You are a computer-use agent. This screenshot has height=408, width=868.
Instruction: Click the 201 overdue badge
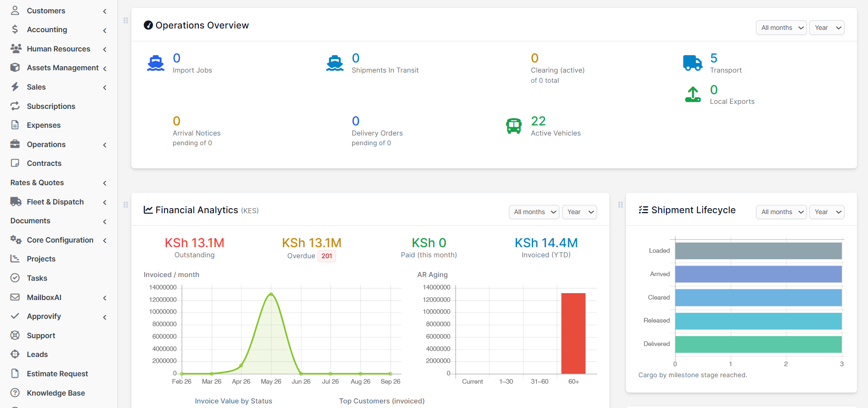pos(327,256)
